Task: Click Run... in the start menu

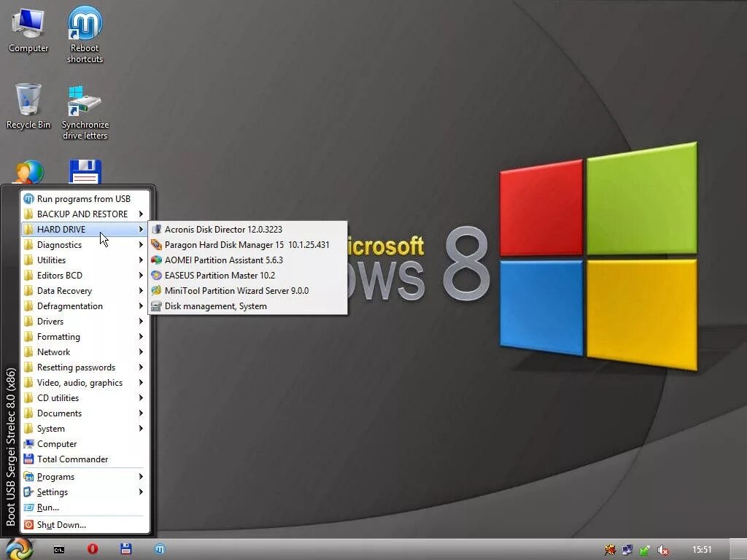Action: pos(85,507)
